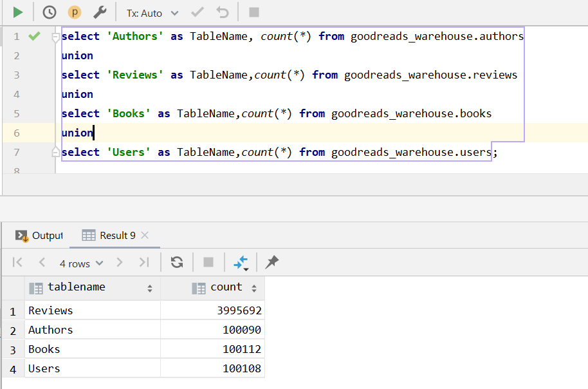
Task: Click union keyword on line 4
Action: [77, 94]
